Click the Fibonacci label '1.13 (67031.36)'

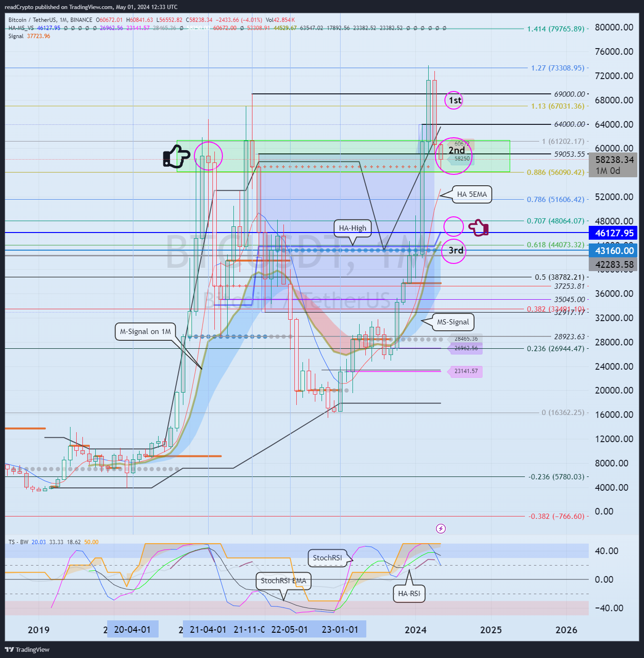(x=557, y=106)
